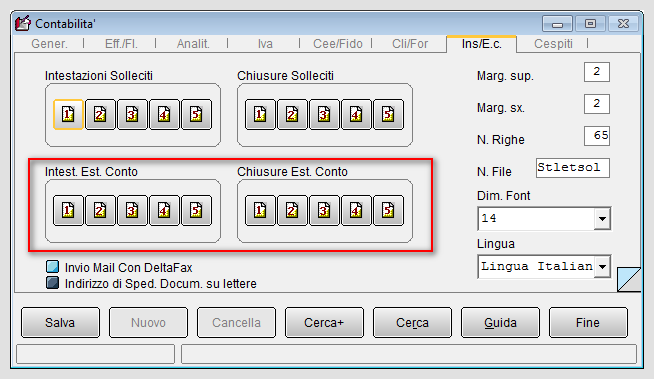Toggle Indirizzo di Sped. Docum. su lettere
The image size is (654, 379).
click(53, 283)
